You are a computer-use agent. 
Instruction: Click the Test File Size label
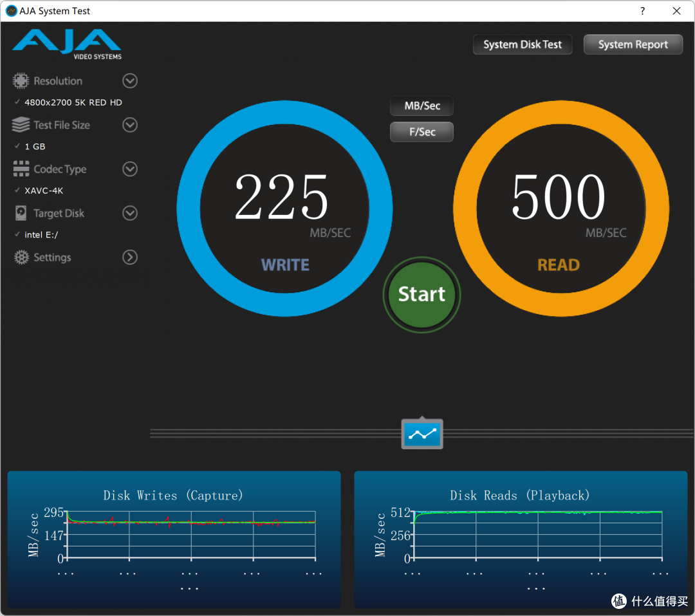tap(62, 125)
